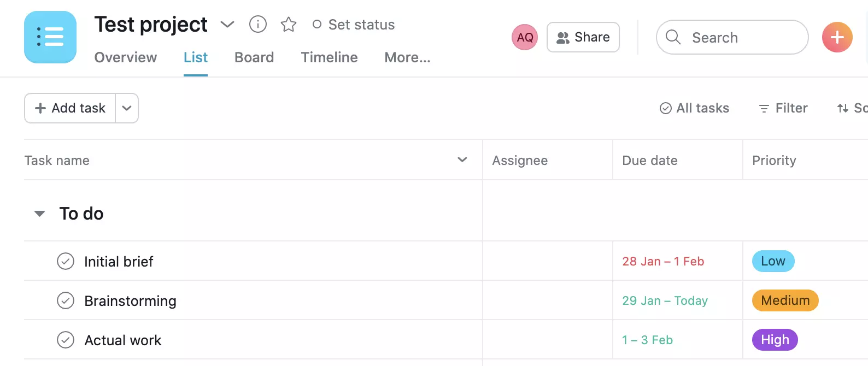Open the Search field

tap(731, 37)
